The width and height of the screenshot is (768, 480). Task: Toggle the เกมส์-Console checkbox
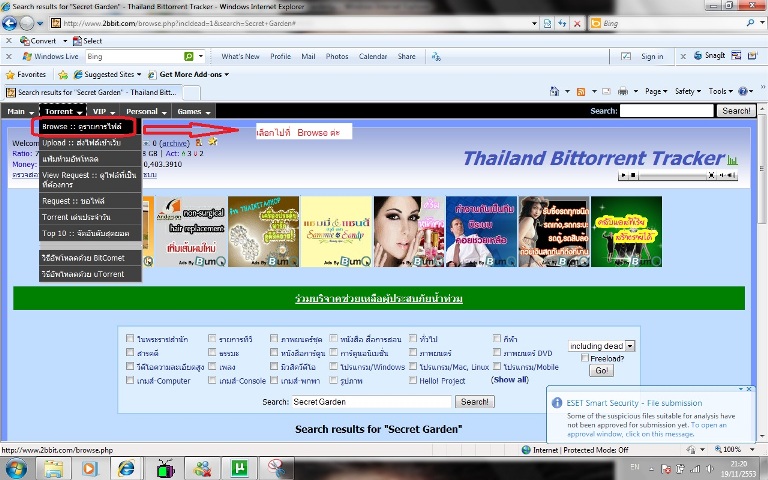212,380
